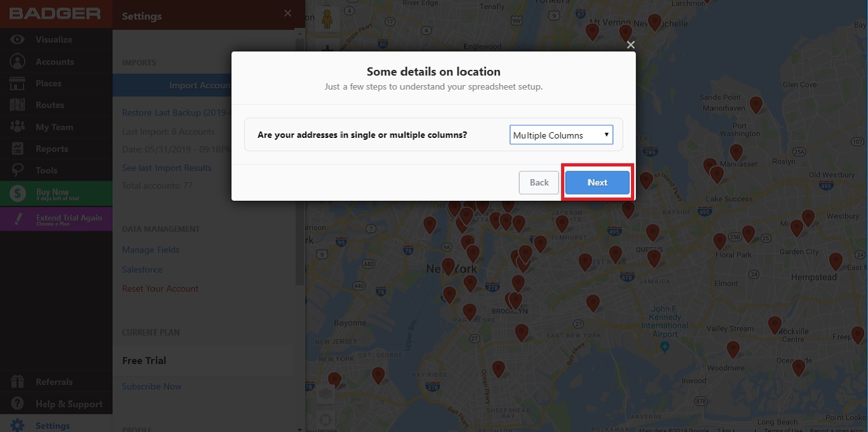This screenshot has width=868, height=432.
Task: Click the map pin near Hempstead
Action: pos(836,261)
